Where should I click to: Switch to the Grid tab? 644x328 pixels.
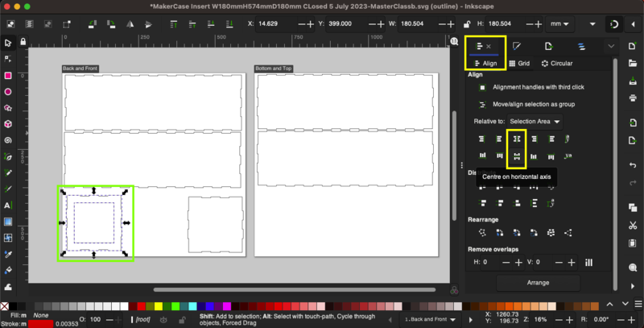pos(519,64)
